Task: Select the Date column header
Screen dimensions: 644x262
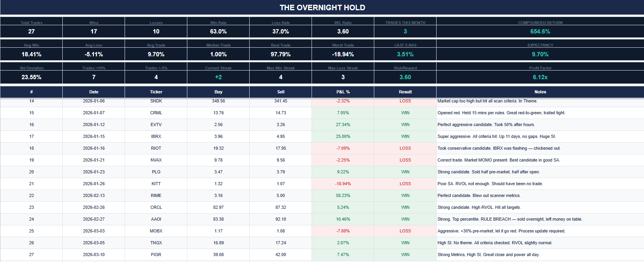Action: pyautogui.click(x=93, y=92)
